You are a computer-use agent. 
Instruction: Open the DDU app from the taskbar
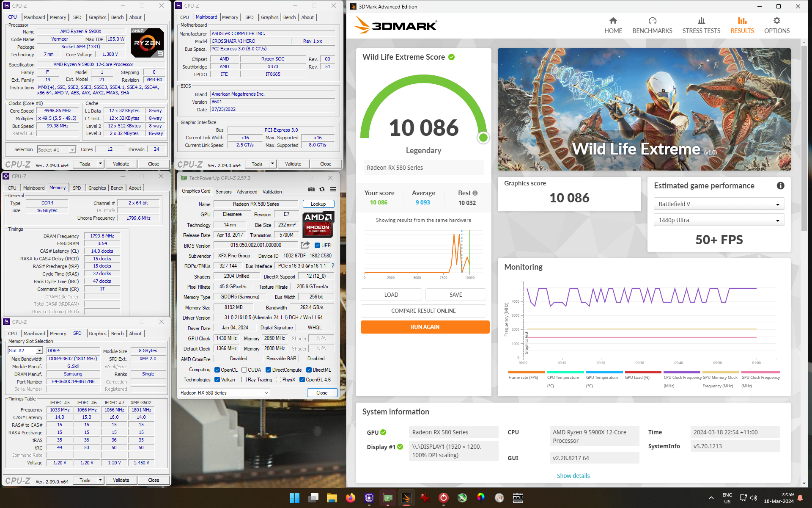[x=518, y=498]
